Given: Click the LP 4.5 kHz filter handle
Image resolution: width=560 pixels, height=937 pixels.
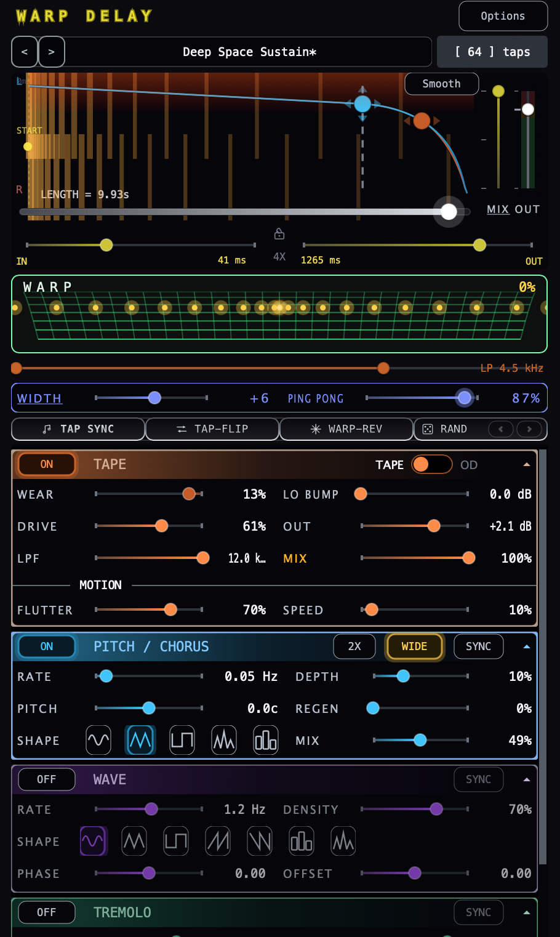Looking at the screenshot, I should click(x=383, y=368).
